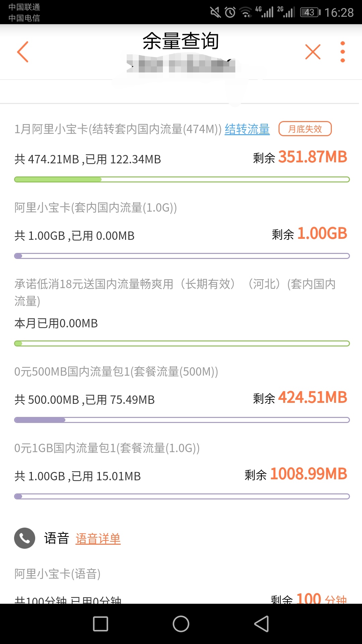The image size is (362, 644).
Task: Open the 结转流量 link
Action: click(247, 129)
